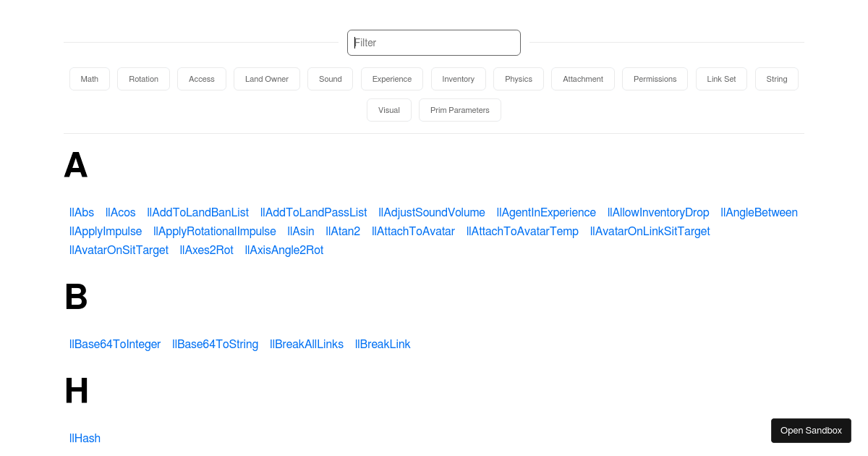Image resolution: width=868 pixels, height=456 pixels.
Task: Toggle the Access category filter
Action: click(x=201, y=79)
